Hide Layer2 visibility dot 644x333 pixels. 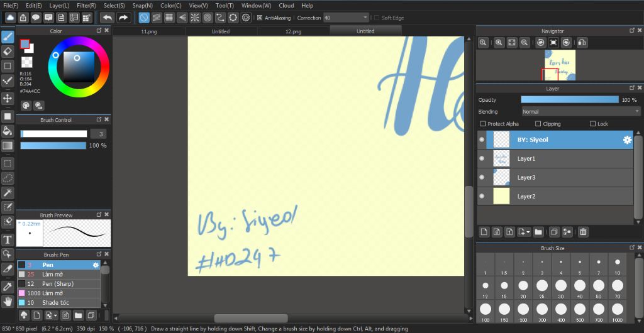[482, 196]
